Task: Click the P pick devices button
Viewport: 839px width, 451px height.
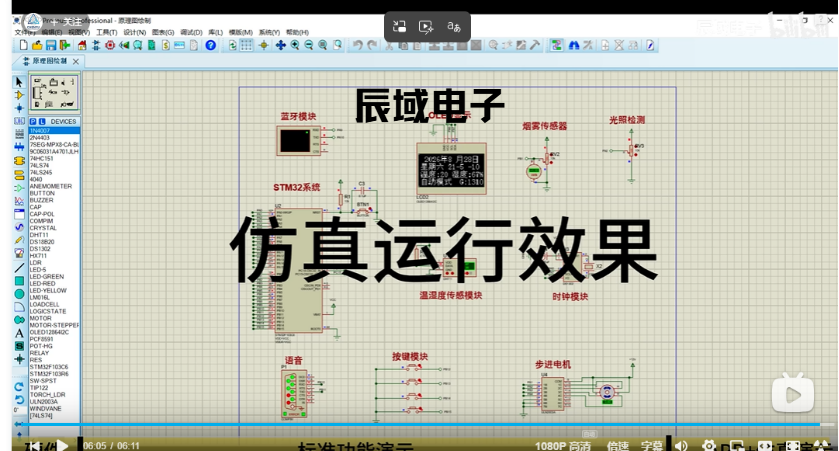Action: pos(33,121)
